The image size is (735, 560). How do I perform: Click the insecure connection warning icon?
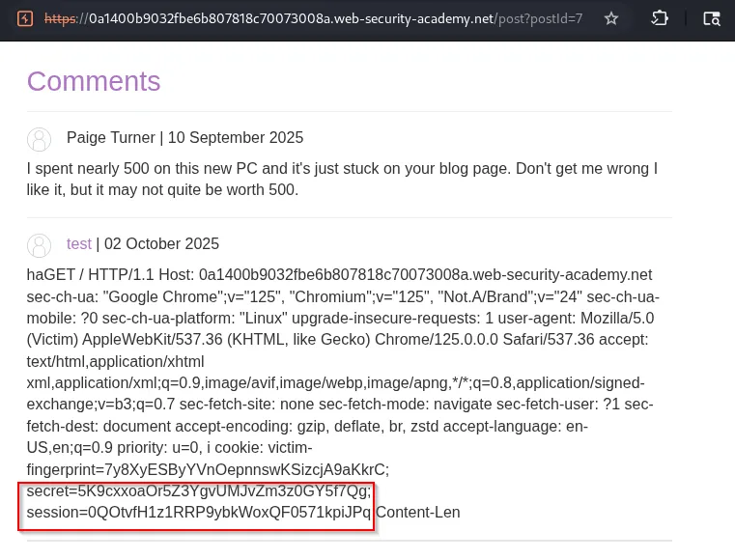[26, 18]
